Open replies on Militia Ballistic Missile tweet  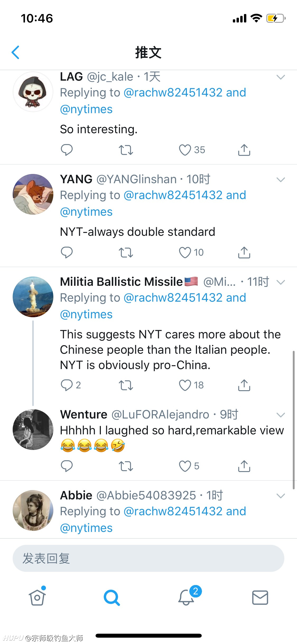[67, 385]
